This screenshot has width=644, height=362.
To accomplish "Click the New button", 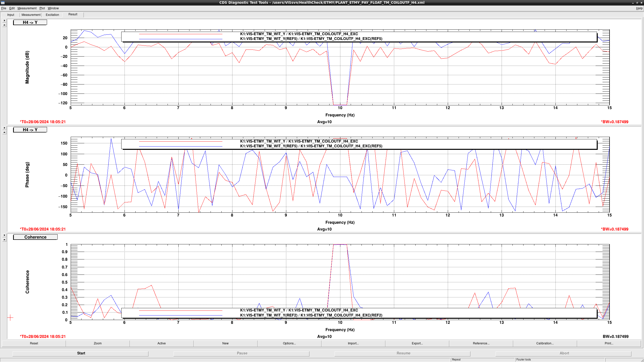I will click(x=225, y=343).
